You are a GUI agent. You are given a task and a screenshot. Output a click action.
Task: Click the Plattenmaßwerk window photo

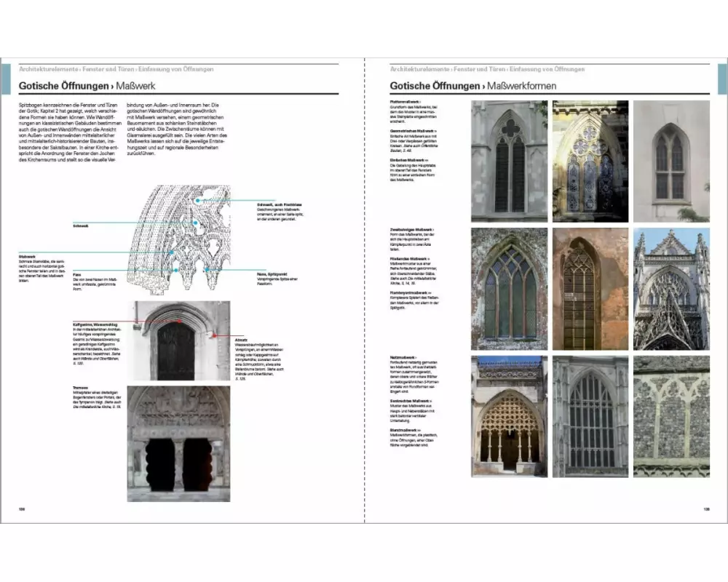(x=509, y=162)
